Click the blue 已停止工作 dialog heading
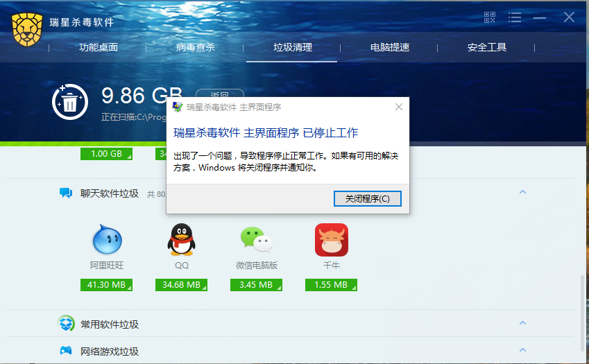589x364 pixels. coord(266,133)
